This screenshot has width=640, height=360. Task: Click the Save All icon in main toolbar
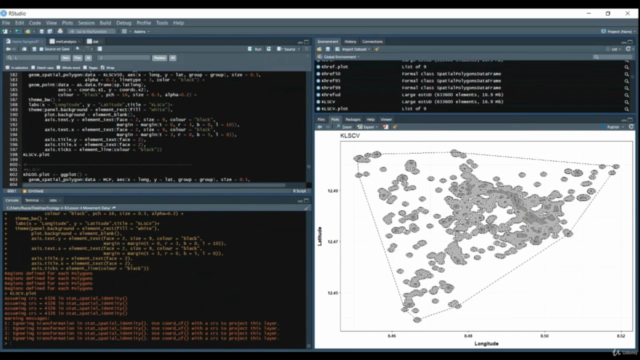point(49,31)
